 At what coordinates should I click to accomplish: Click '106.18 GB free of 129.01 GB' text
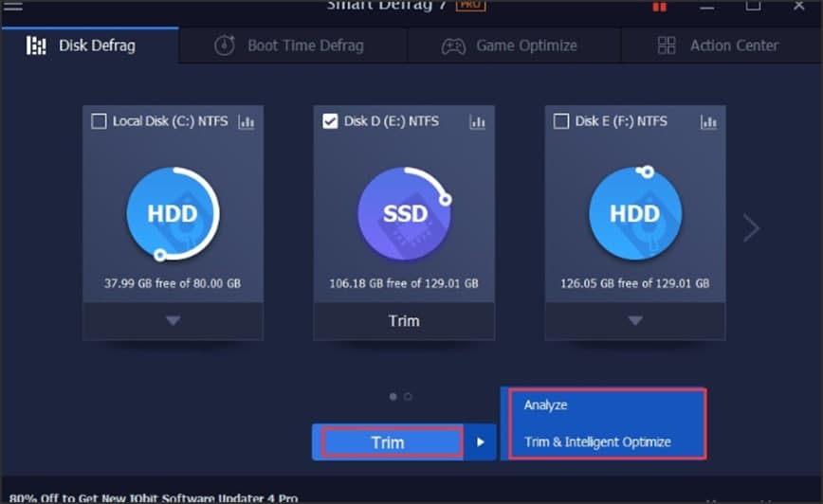coord(404,283)
